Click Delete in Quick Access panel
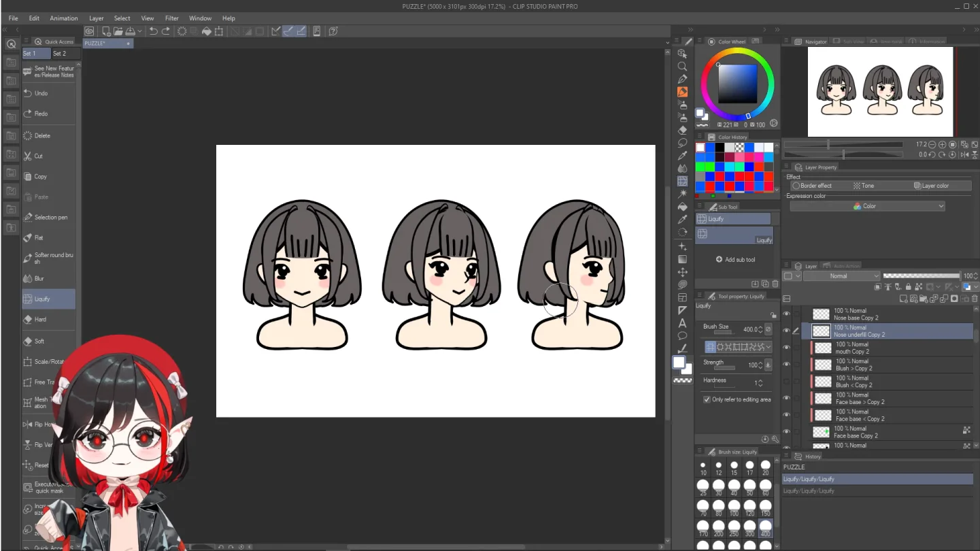Image resolution: width=980 pixels, height=551 pixels. point(49,135)
